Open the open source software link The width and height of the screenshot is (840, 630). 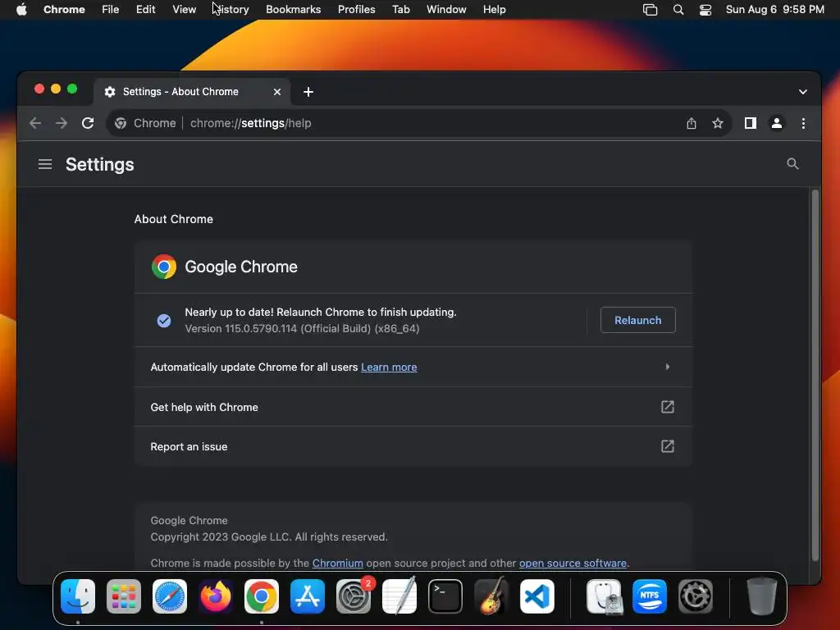coord(573,563)
